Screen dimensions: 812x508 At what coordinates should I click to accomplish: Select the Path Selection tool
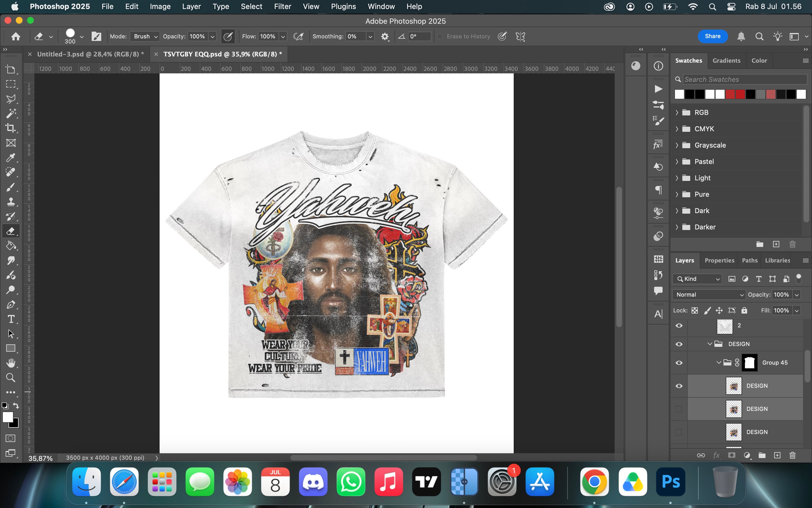coord(11,334)
